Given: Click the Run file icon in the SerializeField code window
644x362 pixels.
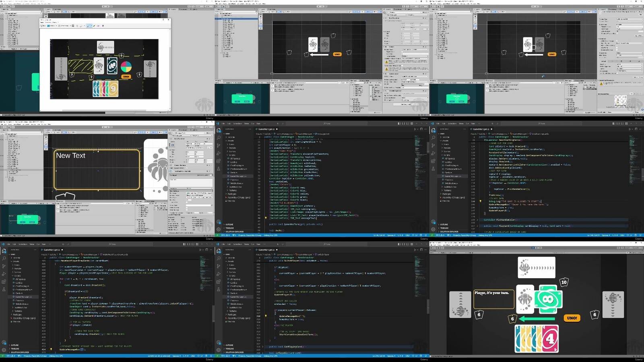Looking at the screenshot, I should click(x=415, y=129).
